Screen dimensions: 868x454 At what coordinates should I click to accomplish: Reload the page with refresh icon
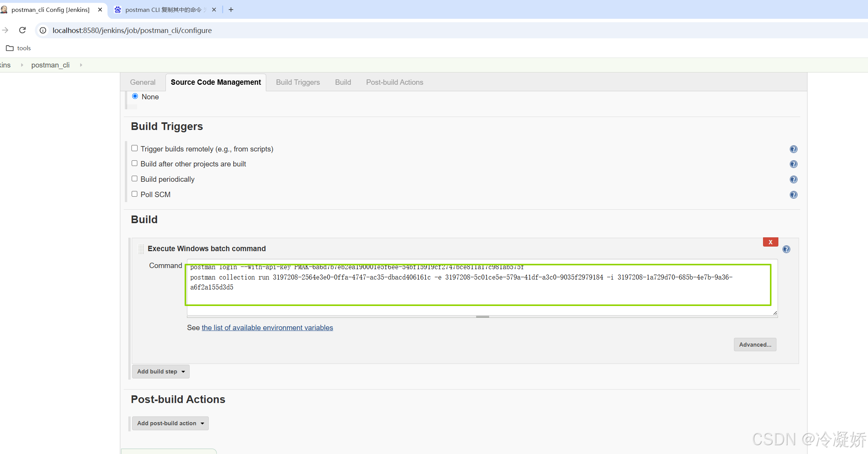point(23,30)
